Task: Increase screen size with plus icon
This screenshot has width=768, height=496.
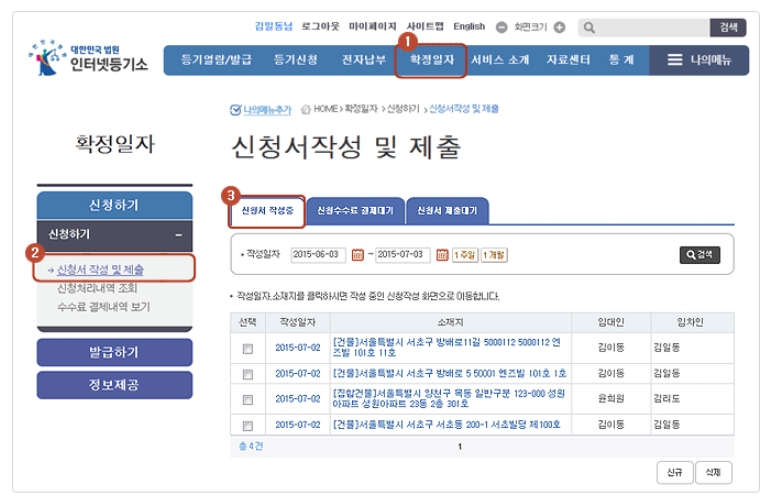Action: pos(559,27)
